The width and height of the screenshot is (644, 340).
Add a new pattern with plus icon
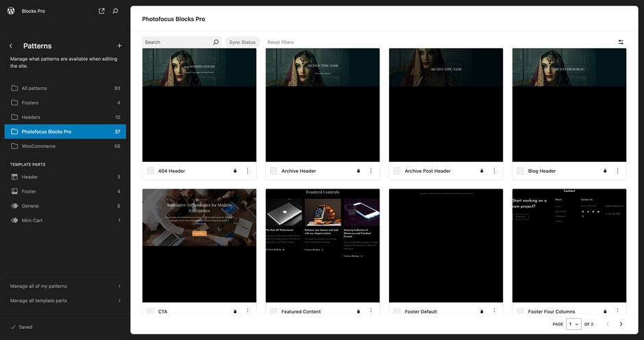point(119,46)
